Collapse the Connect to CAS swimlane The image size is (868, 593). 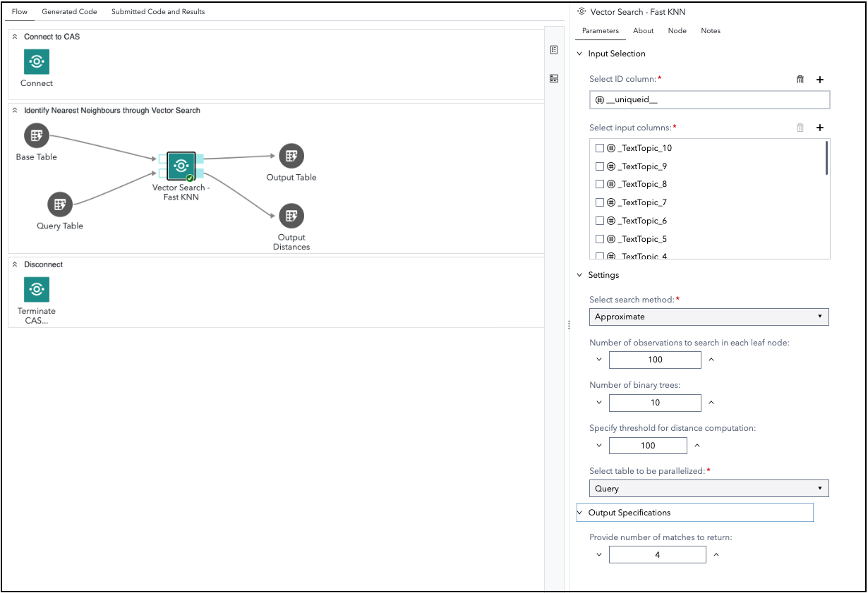click(x=15, y=37)
